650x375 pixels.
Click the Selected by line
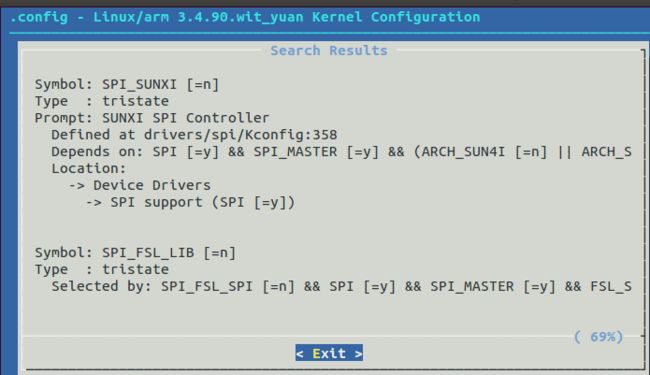(x=342, y=287)
